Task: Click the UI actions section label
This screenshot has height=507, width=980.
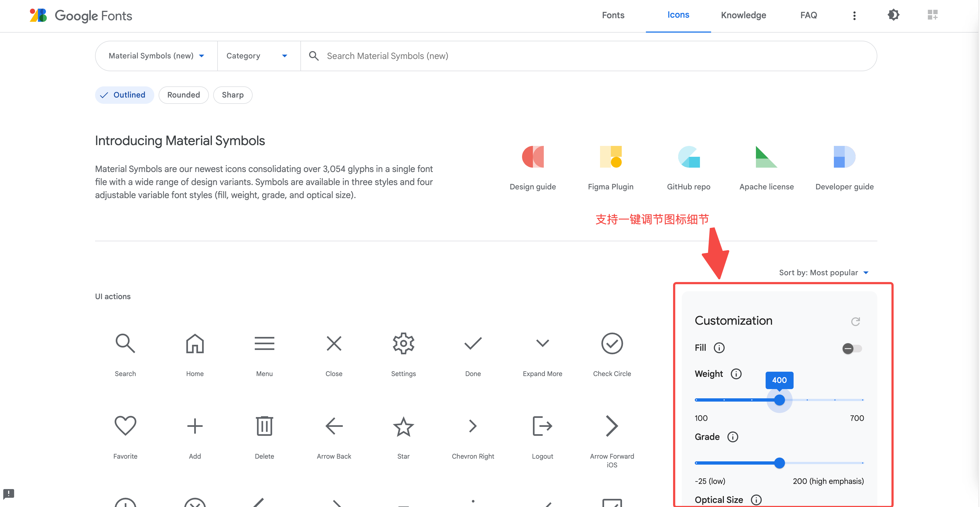Action: (x=113, y=296)
